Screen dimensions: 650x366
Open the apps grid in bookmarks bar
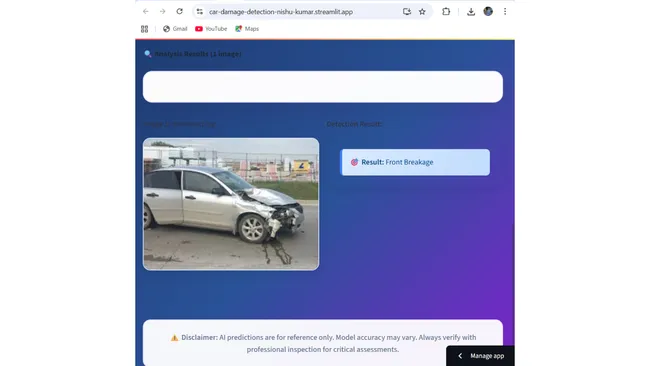(144, 29)
